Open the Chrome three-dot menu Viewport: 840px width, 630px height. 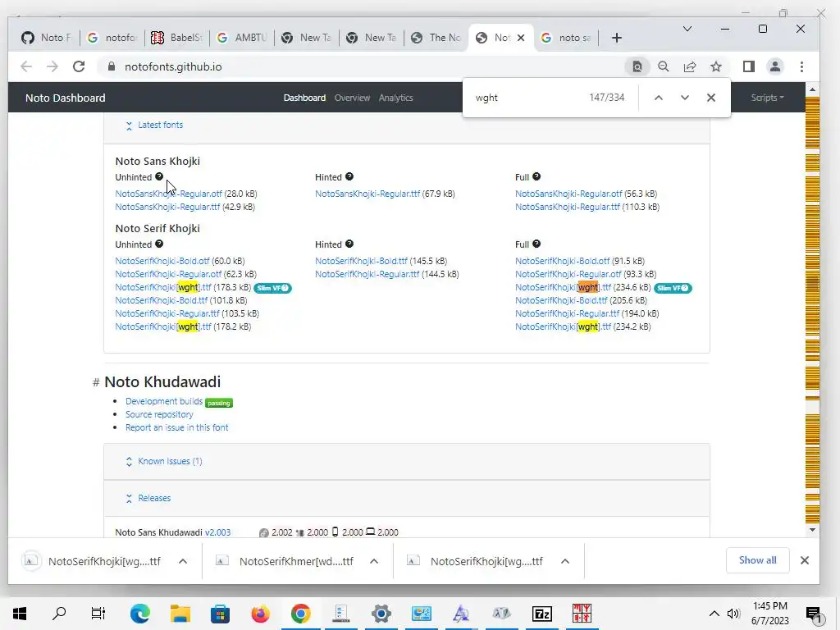(801, 66)
